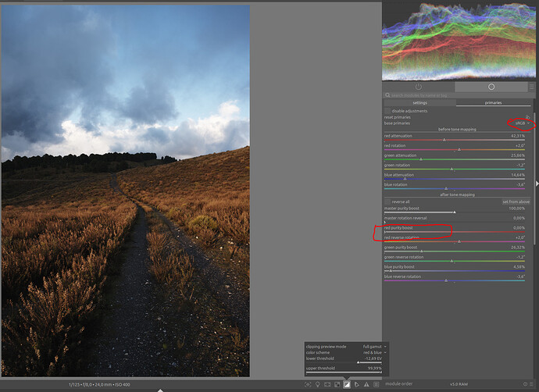The width and height of the screenshot is (539, 392).
Task: Switch to the primaries tab
Action: [x=493, y=102]
